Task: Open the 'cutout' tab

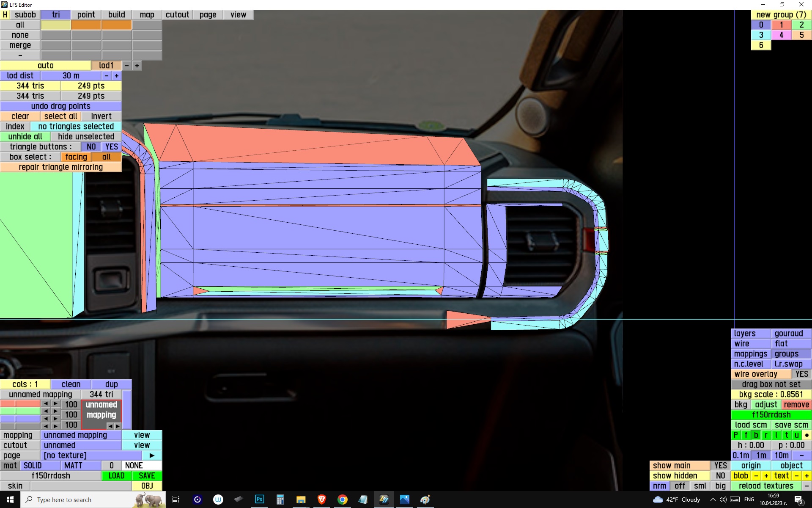Action: (177, 15)
